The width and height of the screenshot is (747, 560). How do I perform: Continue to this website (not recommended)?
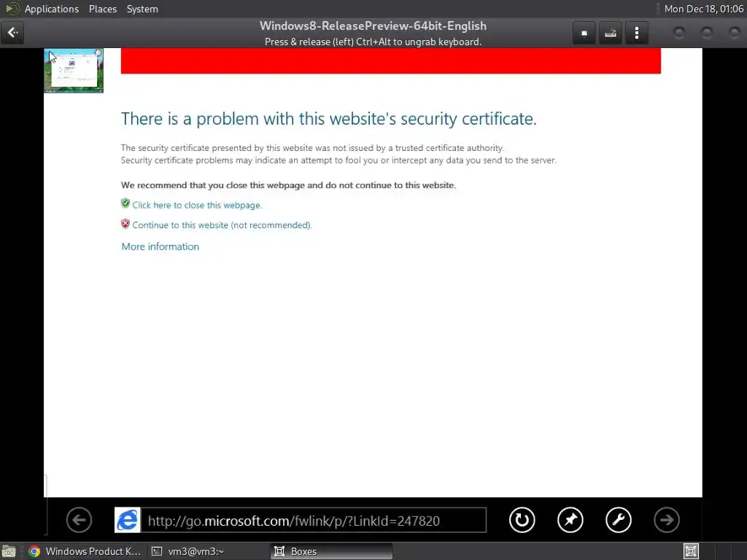click(222, 225)
